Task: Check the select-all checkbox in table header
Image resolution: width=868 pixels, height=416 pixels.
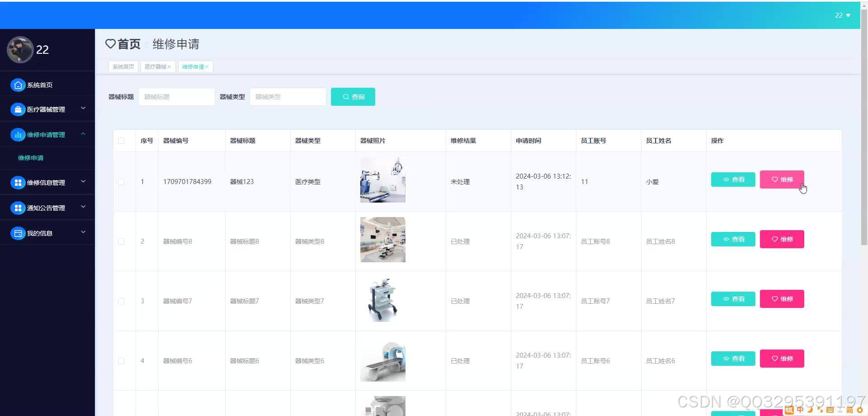Action: tap(121, 141)
